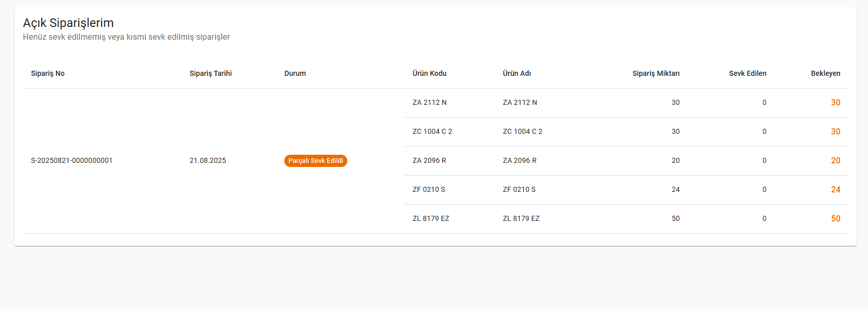The height and width of the screenshot is (311, 868).
Task: Click the "Ürün Kodu" column header
Action: [x=429, y=73]
